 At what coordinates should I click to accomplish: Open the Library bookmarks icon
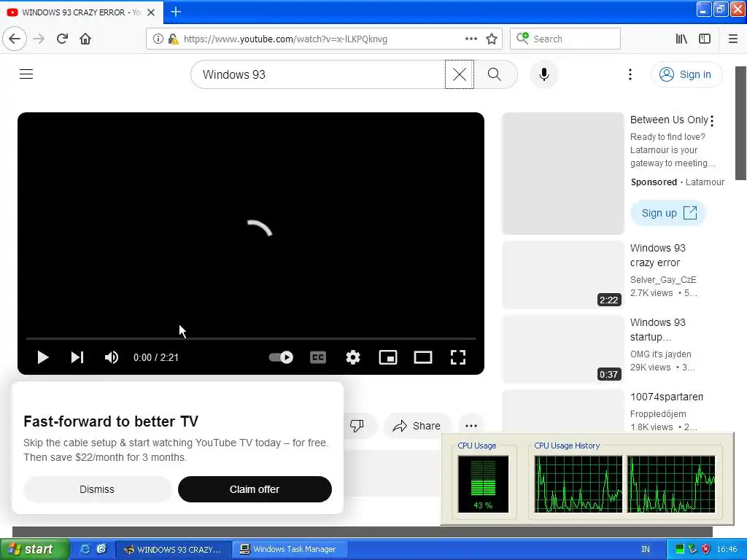click(681, 39)
